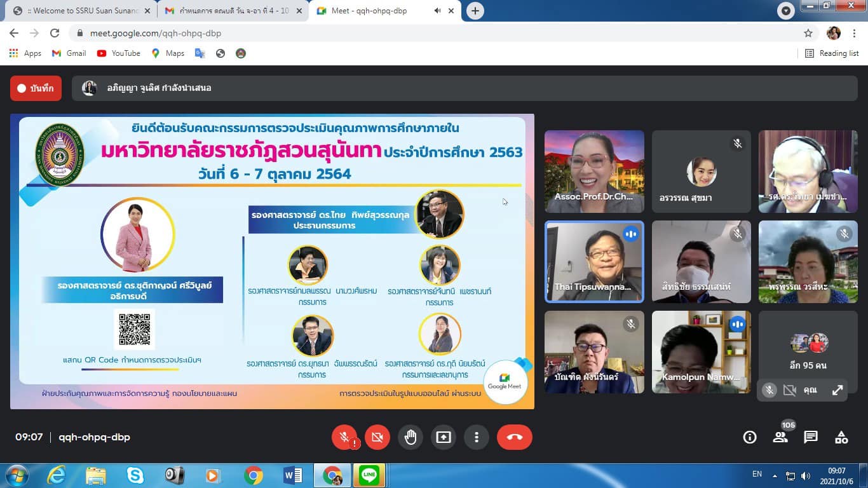Open chat with everyone panel

[811, 437]
